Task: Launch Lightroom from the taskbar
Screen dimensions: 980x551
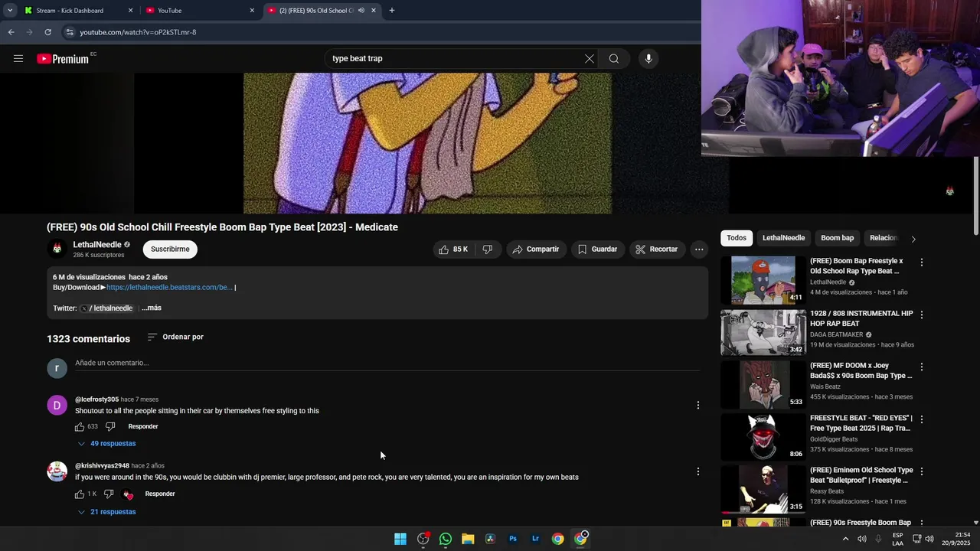Action: tap(535, 539)
